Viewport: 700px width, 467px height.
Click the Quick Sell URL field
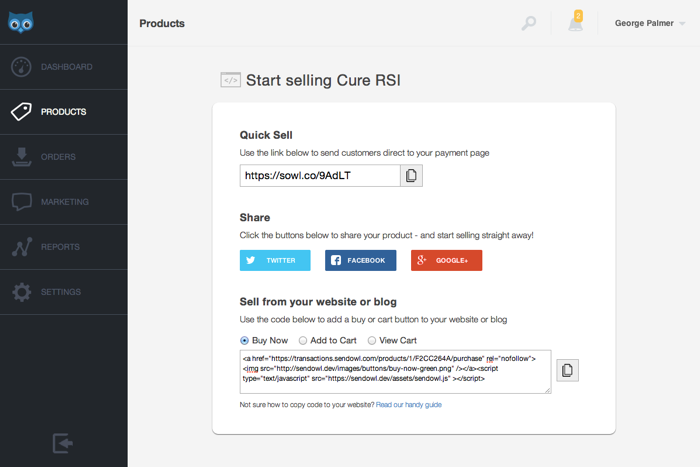(x=320, y=176)
